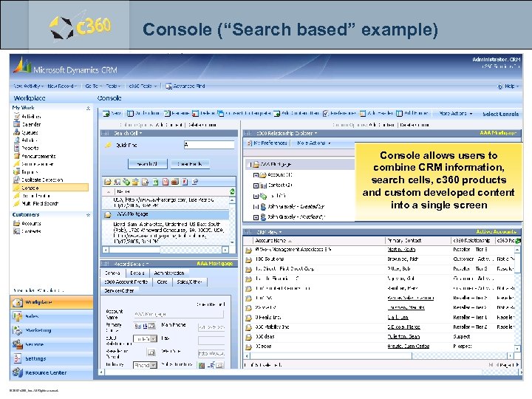Expand John Gravely Created By node
Screen dimensions: 532x399
(x=256, y=207)
